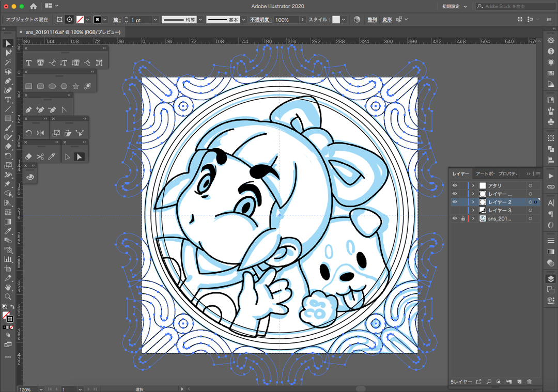The height and width of the screenshot is (392, 558).
Task: Open the zoom level dropdown at 120%
Action: 41,389
